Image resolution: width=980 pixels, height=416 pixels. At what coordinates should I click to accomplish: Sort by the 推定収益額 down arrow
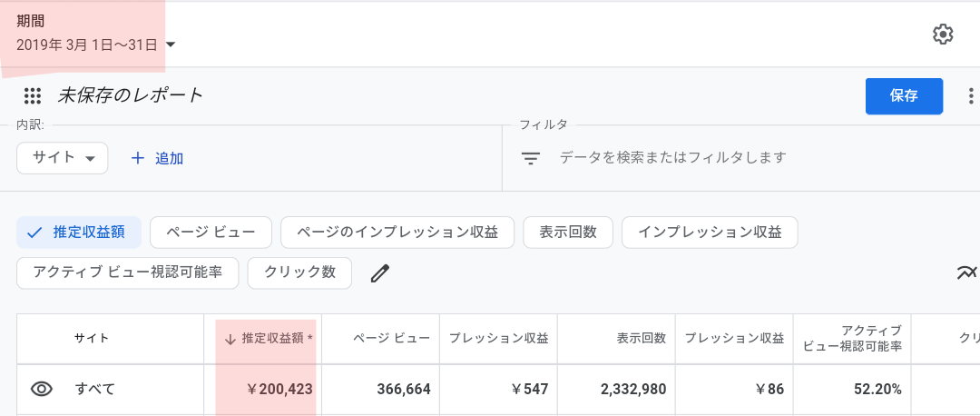pyautogui.click(x=230, y=339)
